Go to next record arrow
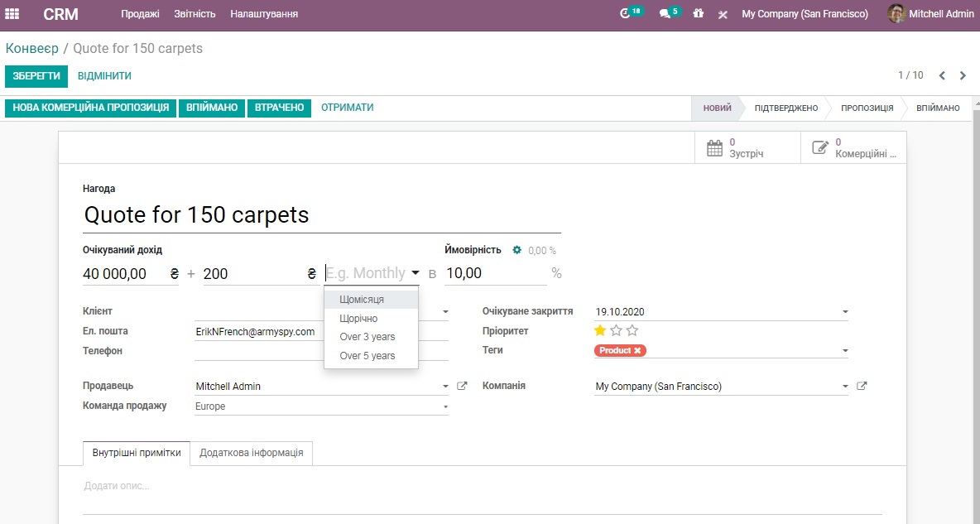Screen dimensions: 980x524 (x=963, y=75)
